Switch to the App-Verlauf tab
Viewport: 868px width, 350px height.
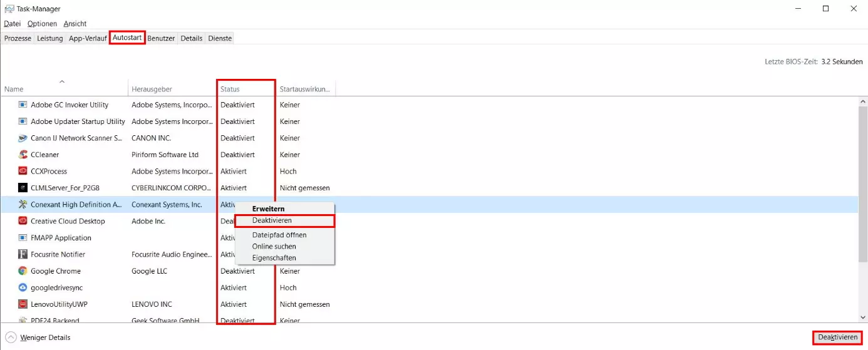(x=88, y=38)
